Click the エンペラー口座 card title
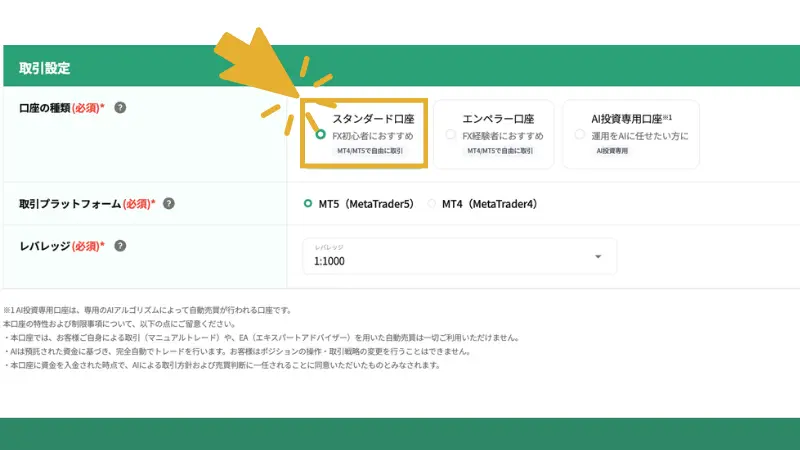800x450 pixels. 498,119
